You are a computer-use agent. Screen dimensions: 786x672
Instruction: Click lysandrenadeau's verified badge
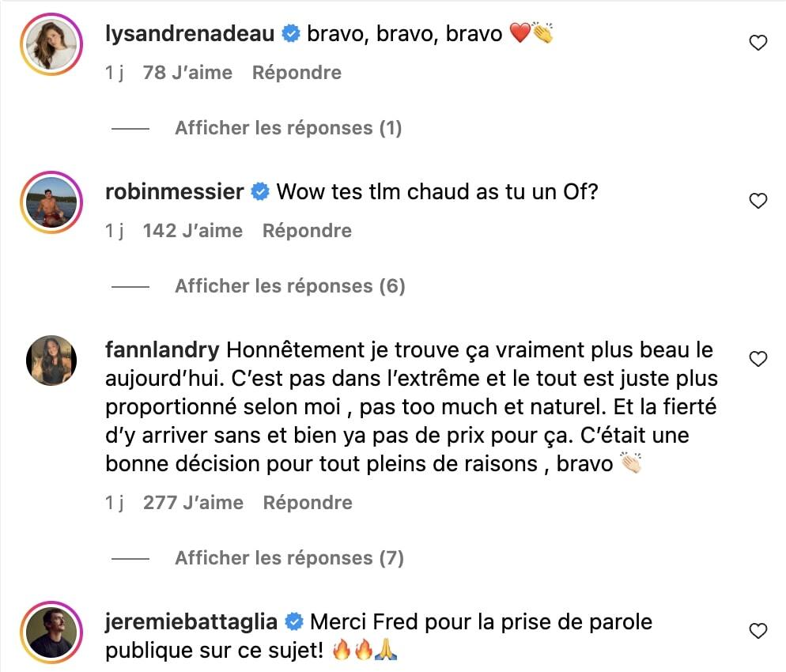click(x=291, y=34)
